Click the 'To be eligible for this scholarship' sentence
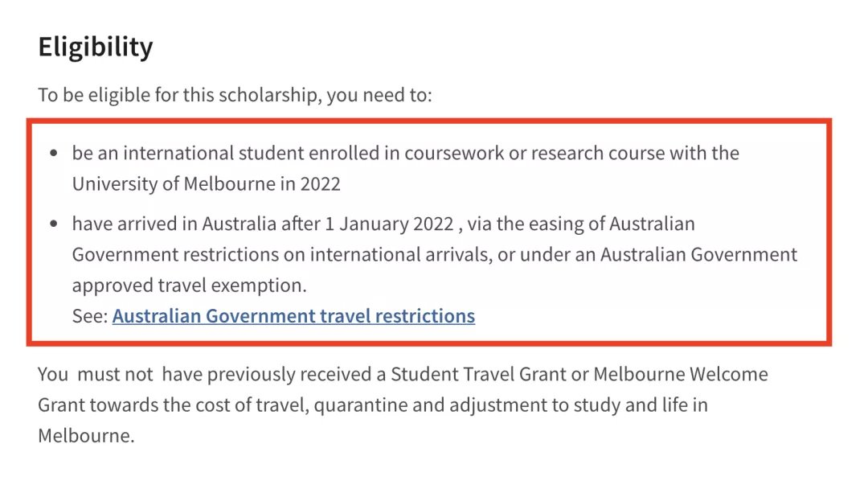Screen dimensions: 868x481 [235, 95]
